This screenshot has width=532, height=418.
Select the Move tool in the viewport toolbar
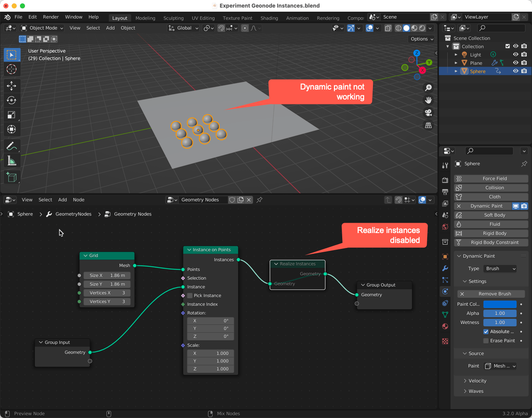(x=12, y=85)
